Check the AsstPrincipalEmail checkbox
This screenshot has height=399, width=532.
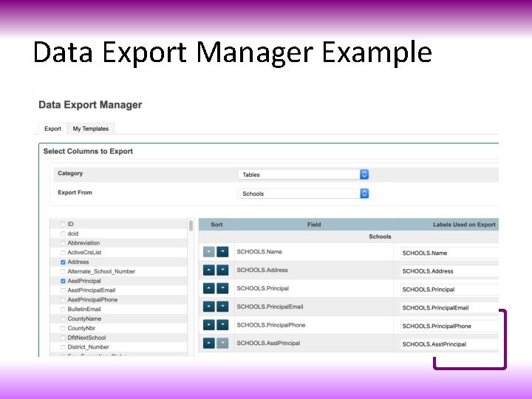(x=63, y=291)
